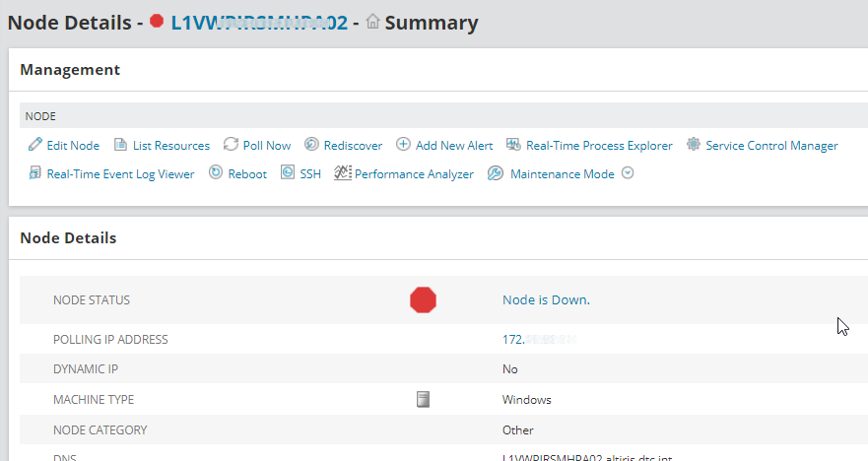Open the Performance Analyzer link
868x461 pixels.
click(414, 174)
